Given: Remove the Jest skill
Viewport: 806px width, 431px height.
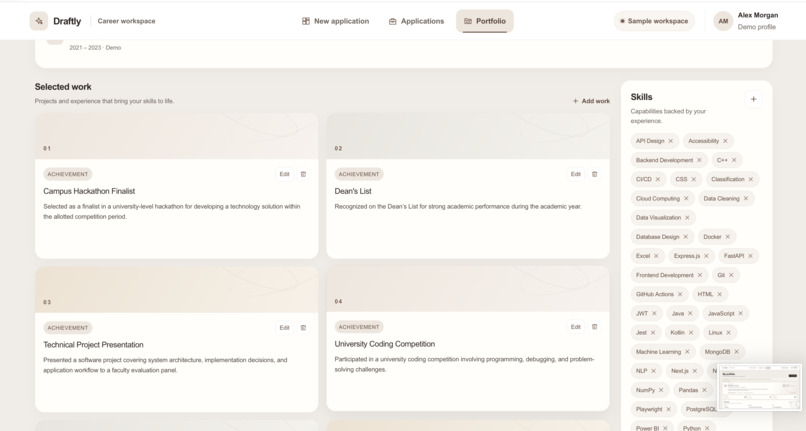Looking at the screenshot, I should coord(653,333).
